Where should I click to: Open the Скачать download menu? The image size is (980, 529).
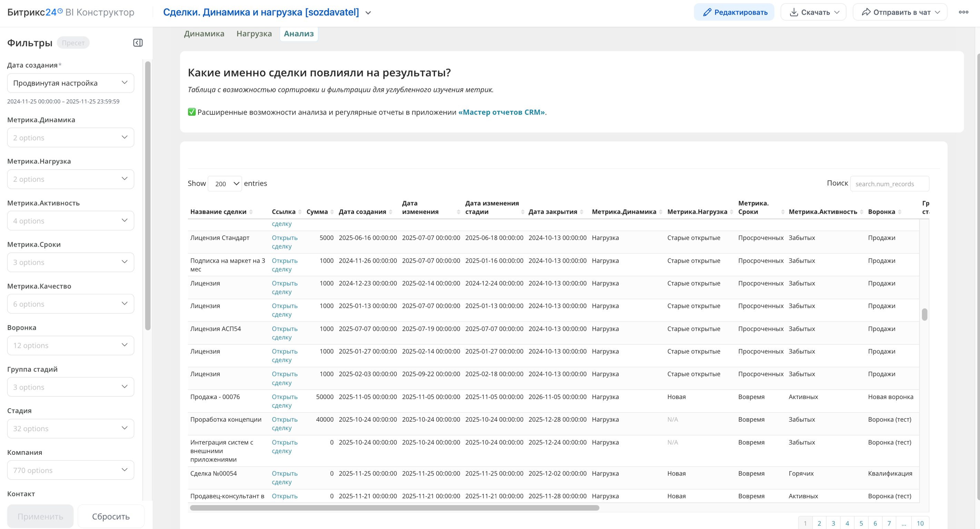[x=813, y=12]
